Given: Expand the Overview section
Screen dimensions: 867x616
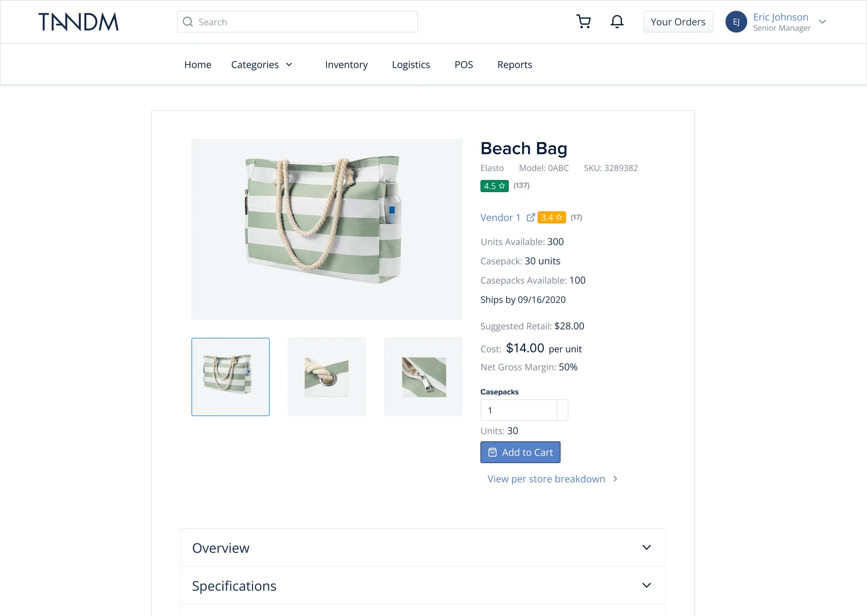Looking at the screenshot, I should click(x=423, y=548).
